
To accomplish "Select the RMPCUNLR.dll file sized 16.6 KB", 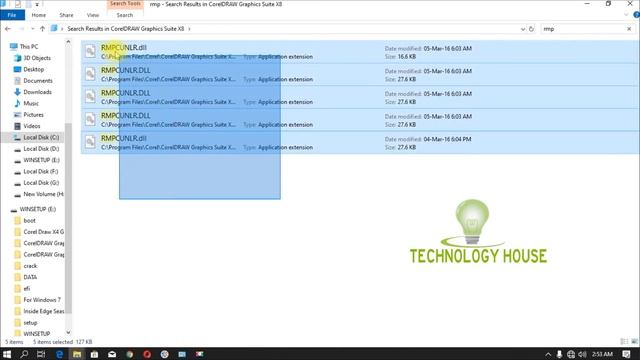I will 360,52.
